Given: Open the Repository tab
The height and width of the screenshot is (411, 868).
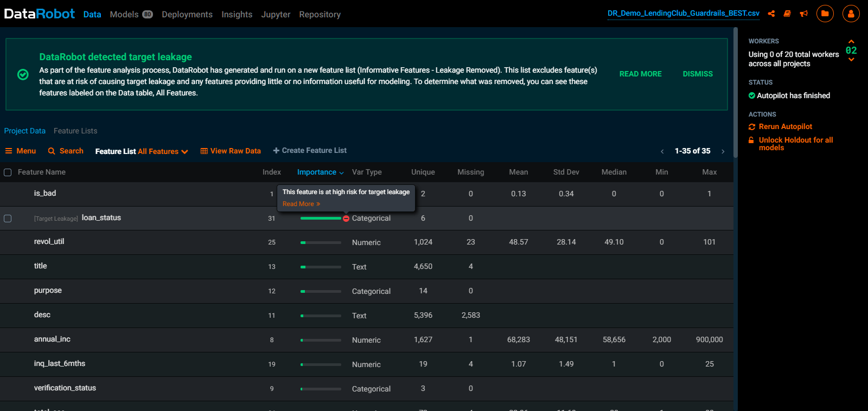Looking at the screenshot, I should click(x=320, y=15).
